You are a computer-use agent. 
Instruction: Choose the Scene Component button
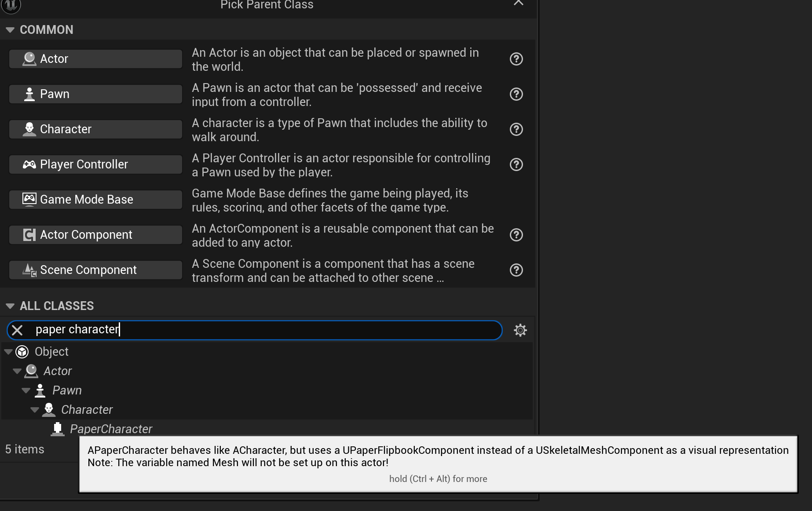95,270
